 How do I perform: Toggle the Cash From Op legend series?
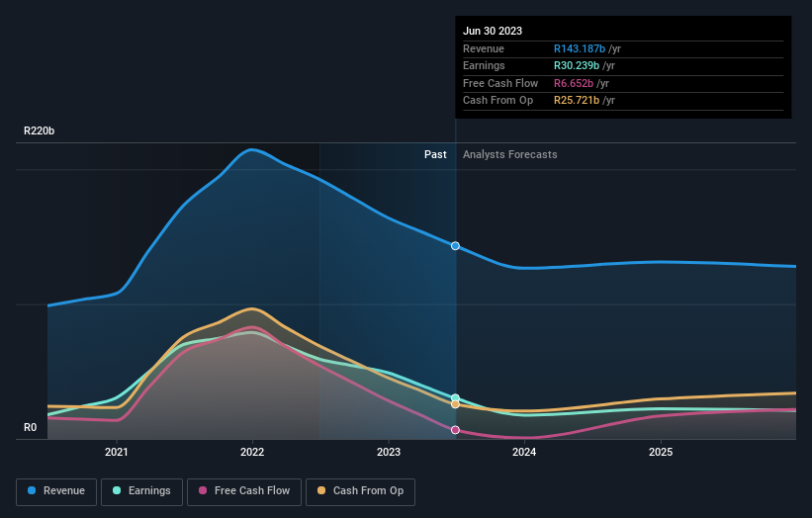pos(360,491)
